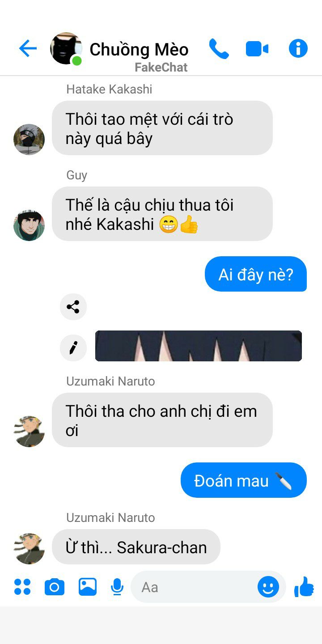Viewport: 322px width, 644px height.
Task: Select the 'Đoán mau' message bubble
Action: pos(244,480)
